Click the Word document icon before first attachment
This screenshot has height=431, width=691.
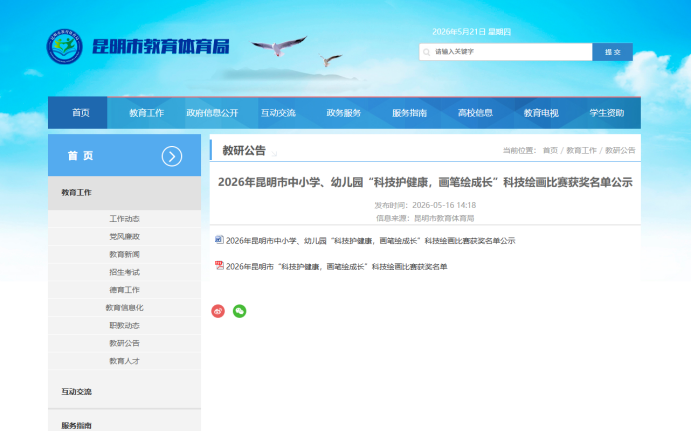click(x=219, y=240)
